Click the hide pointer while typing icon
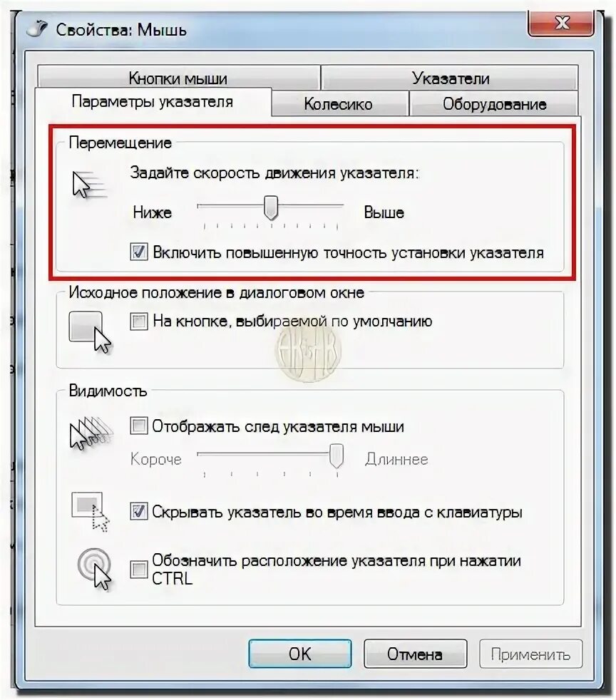616x700 pixels. pos(90,512)
